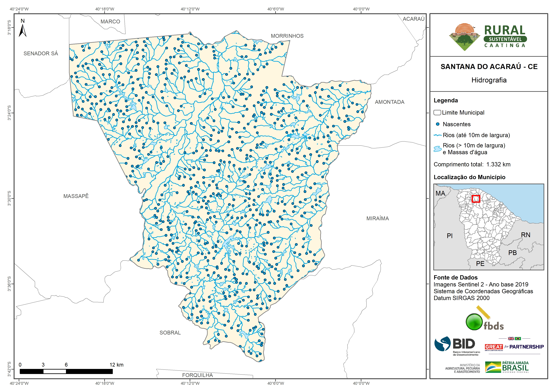Image resolution: width=555 pixels, height=392 pixels.
Task: Click the MASSAPÊ municipality label
Action: pyautogui.click(x=76, y=196)
